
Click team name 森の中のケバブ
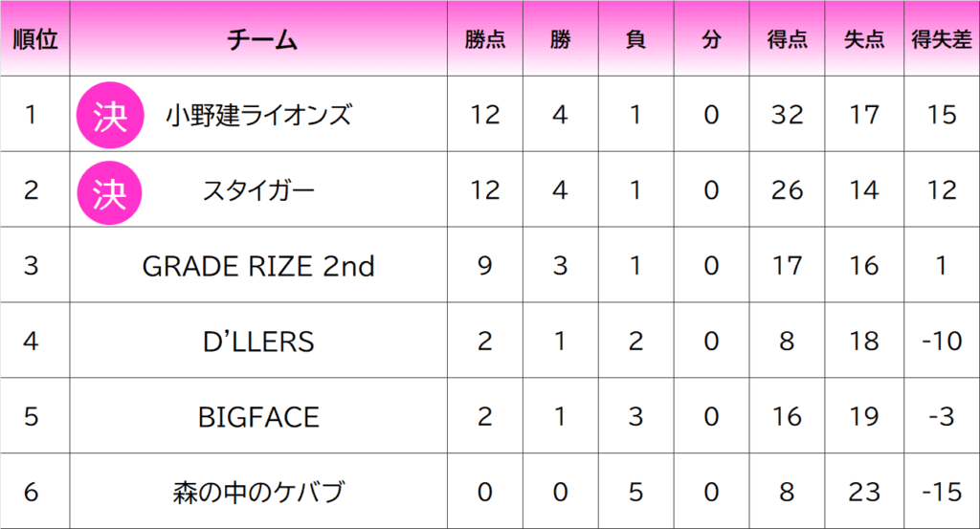pos(258,492)
